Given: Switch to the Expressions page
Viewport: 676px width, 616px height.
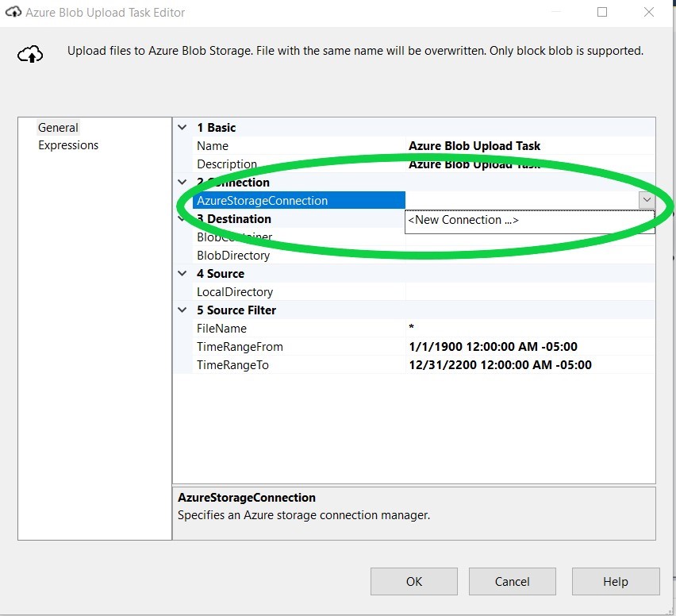Looking at the screenshot, I should (68, 145).
